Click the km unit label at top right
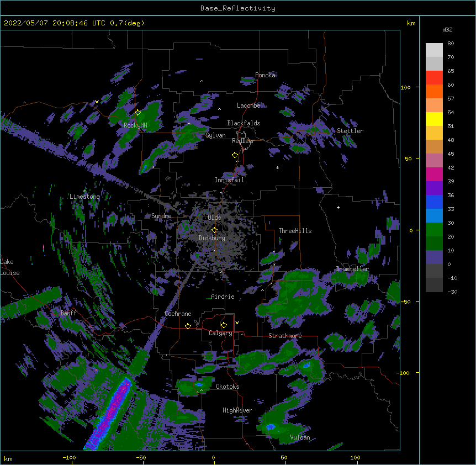 tap(411, 23)
